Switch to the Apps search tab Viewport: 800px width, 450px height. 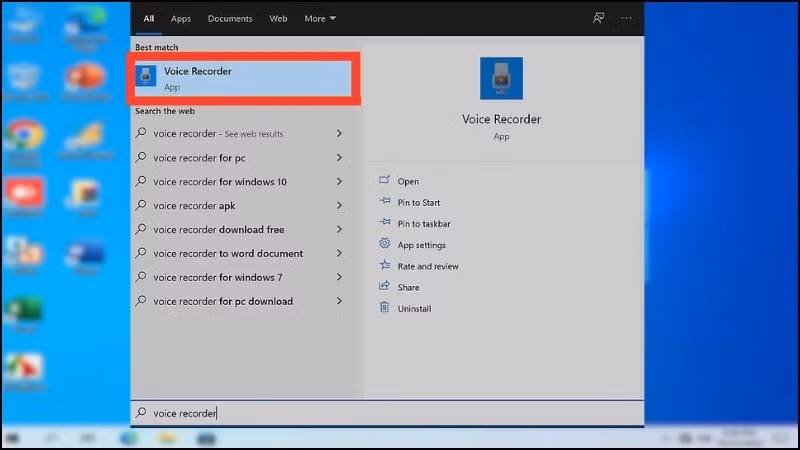pos(181,18)
